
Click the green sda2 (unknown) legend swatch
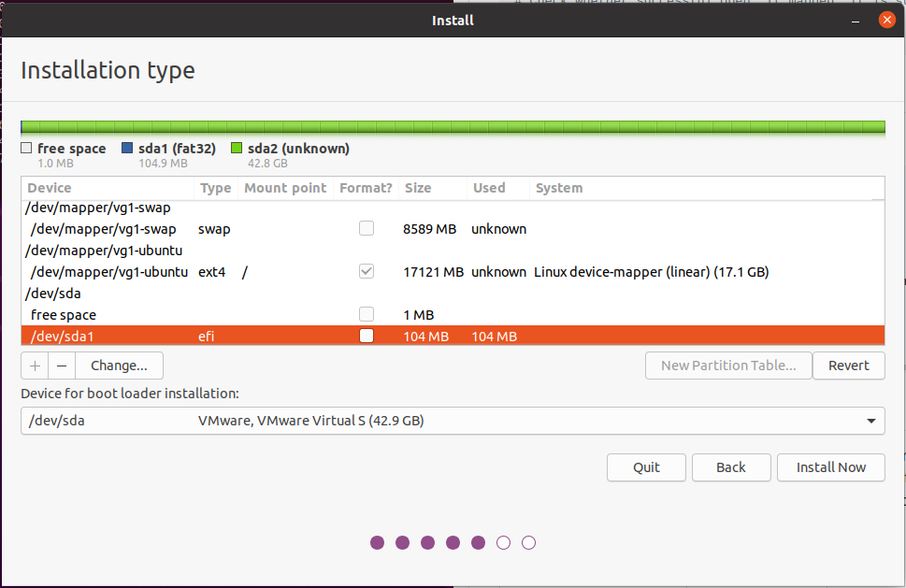237,149
